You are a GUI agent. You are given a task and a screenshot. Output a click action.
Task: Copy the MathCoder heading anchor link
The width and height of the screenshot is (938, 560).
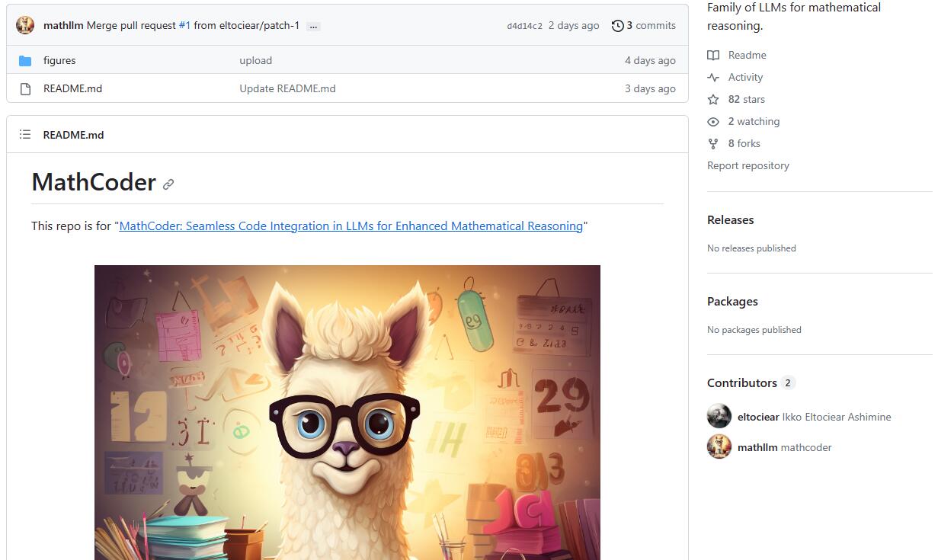168,184
